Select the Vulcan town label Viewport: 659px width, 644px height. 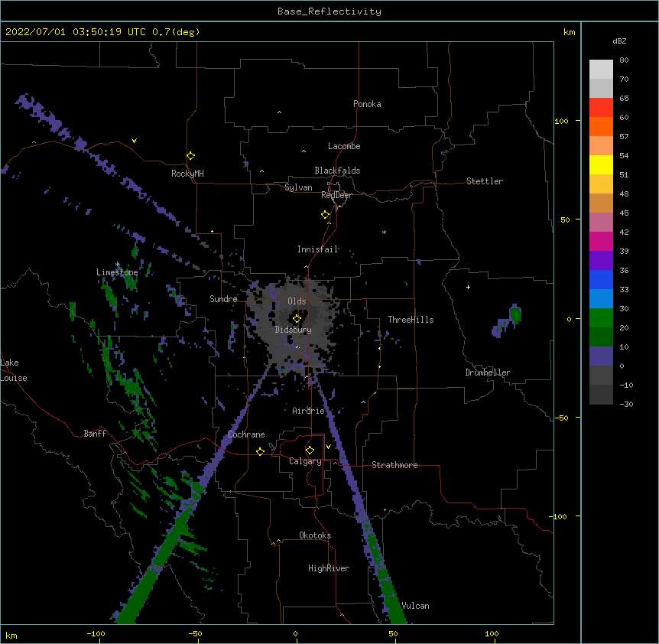[x=416, y=606]
